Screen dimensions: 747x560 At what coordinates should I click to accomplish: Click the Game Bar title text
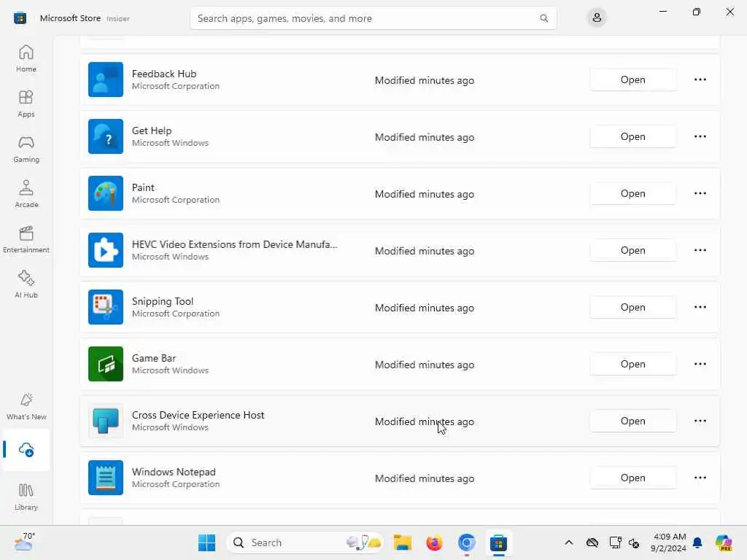pyautogui.click(x=154, y=358)
